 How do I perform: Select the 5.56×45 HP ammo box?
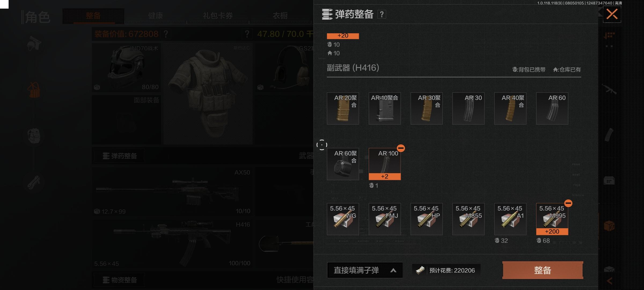click(x=426, y=219)
